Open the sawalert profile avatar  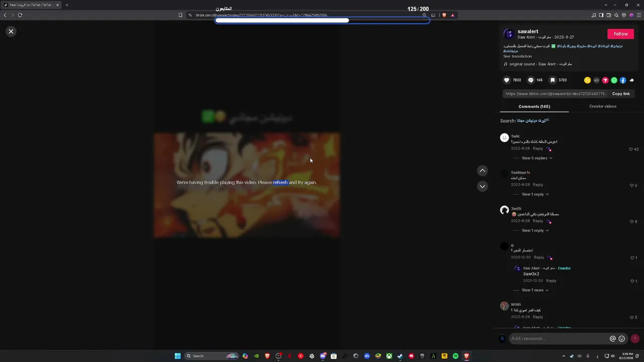[508, 34]
